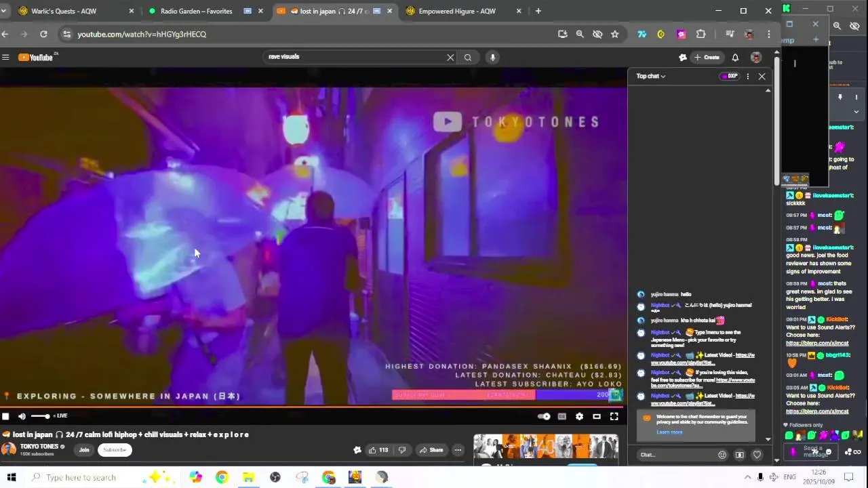Enter fullscreen video mode
Screen dimensions: 868x488
coord(614,416)
